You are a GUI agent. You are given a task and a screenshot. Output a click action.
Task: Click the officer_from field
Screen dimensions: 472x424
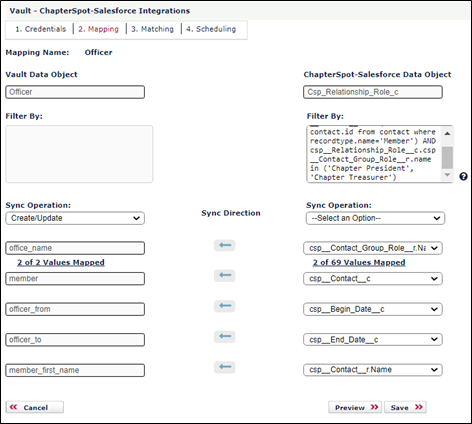[75, 309]
